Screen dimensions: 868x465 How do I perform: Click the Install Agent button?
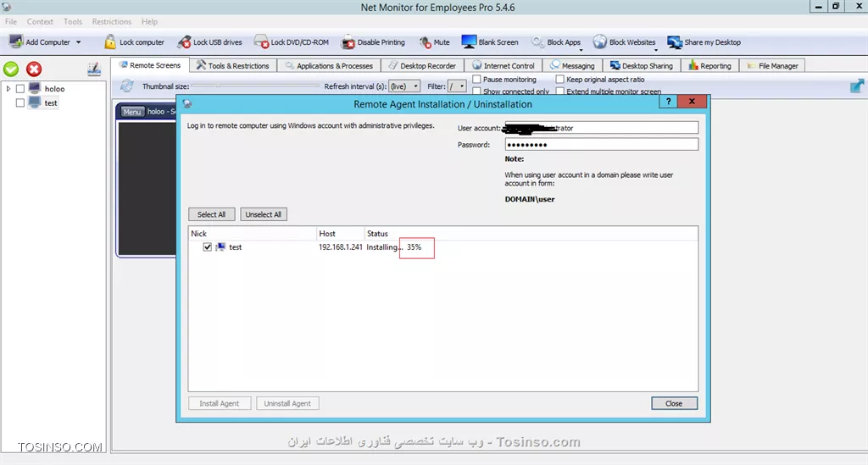tap(220, 404)
